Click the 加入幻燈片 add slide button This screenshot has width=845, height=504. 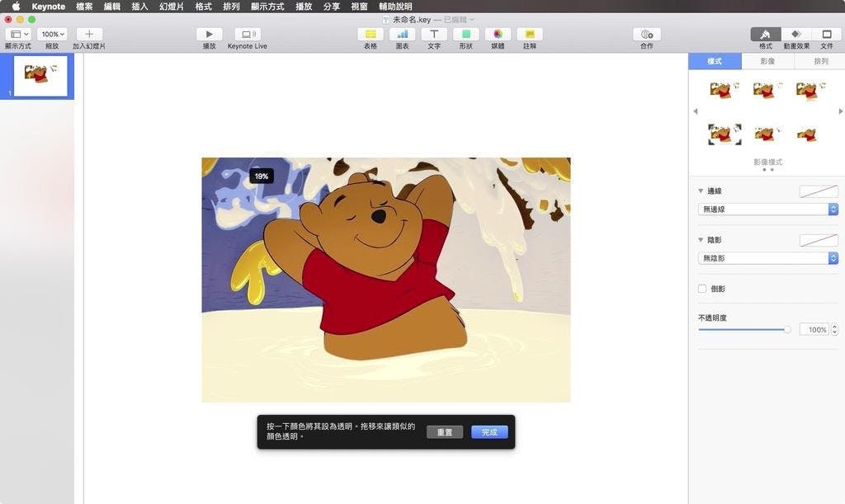point(89,34)
